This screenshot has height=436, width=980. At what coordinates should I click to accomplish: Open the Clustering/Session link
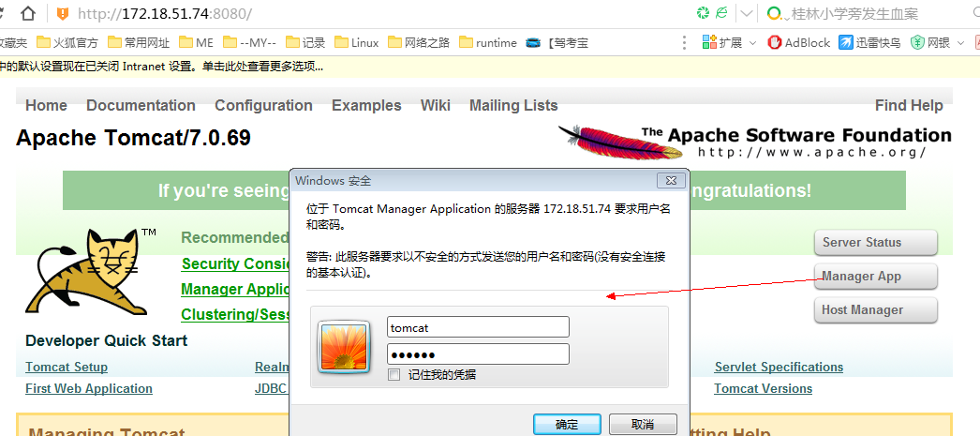pos(235,314)
